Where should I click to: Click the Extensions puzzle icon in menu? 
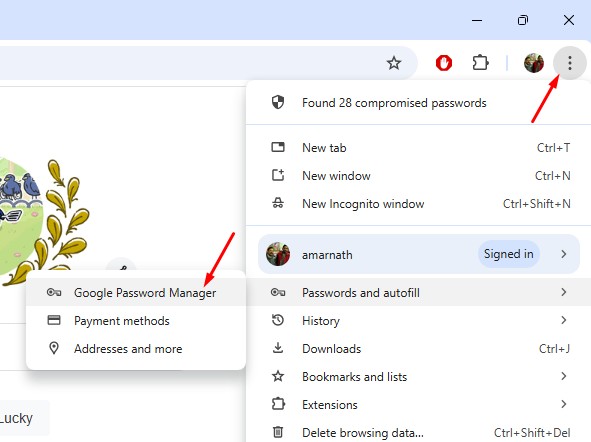pos(278,404)
